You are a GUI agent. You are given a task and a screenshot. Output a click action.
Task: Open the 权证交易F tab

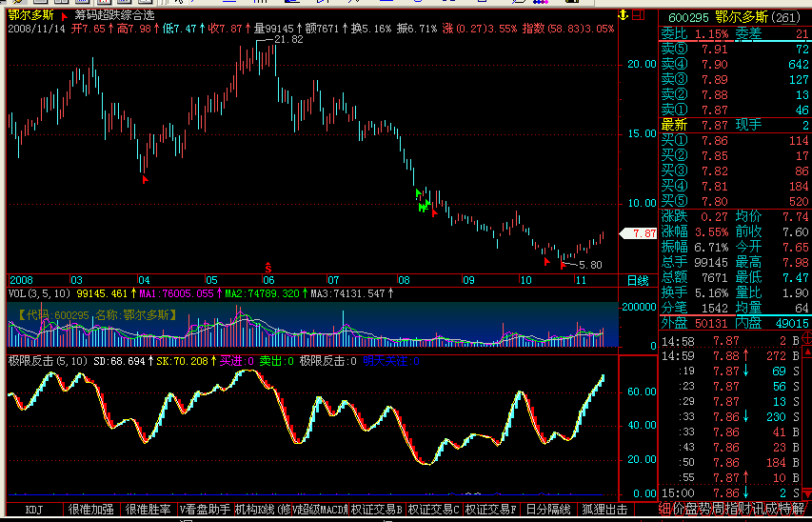pyautogui.click(x=491, y=509)
